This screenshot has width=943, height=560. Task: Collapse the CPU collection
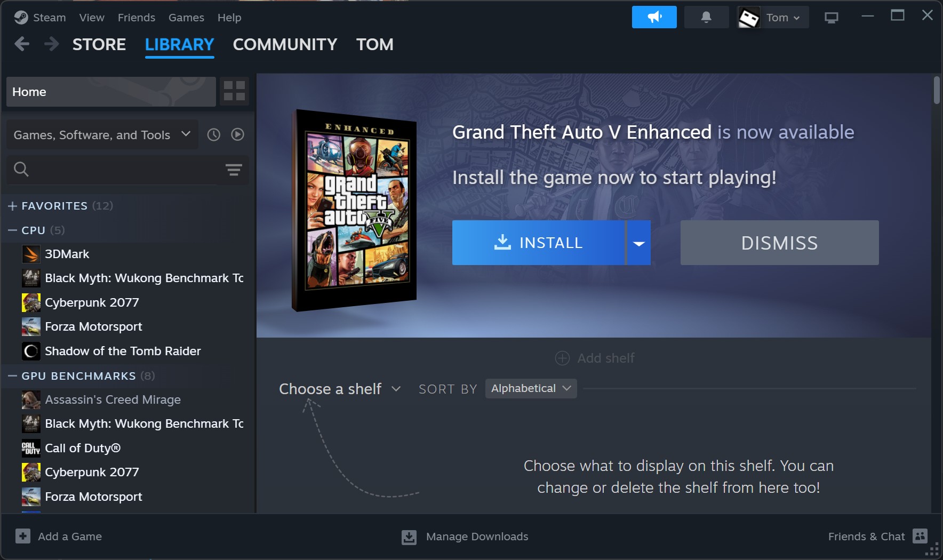pos(13,230)
